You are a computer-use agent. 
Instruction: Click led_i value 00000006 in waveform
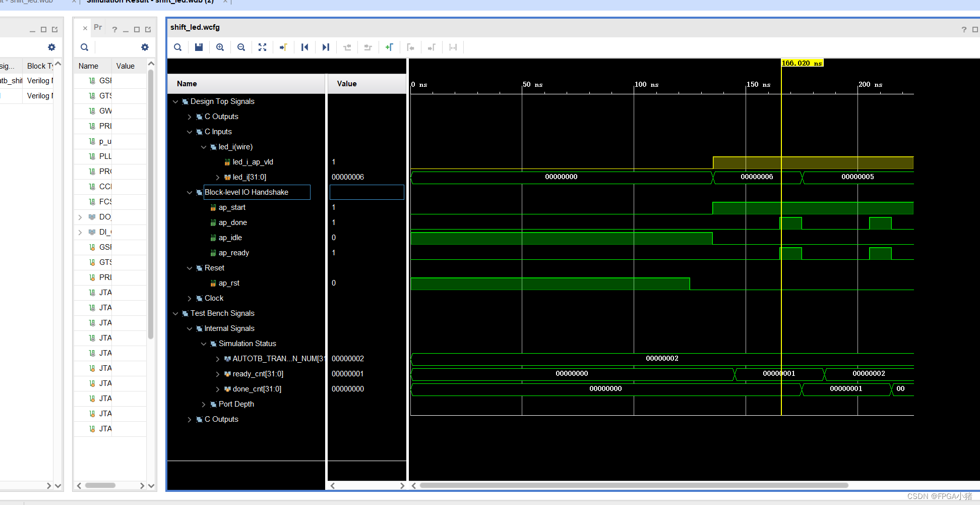[x=757, y=177]
